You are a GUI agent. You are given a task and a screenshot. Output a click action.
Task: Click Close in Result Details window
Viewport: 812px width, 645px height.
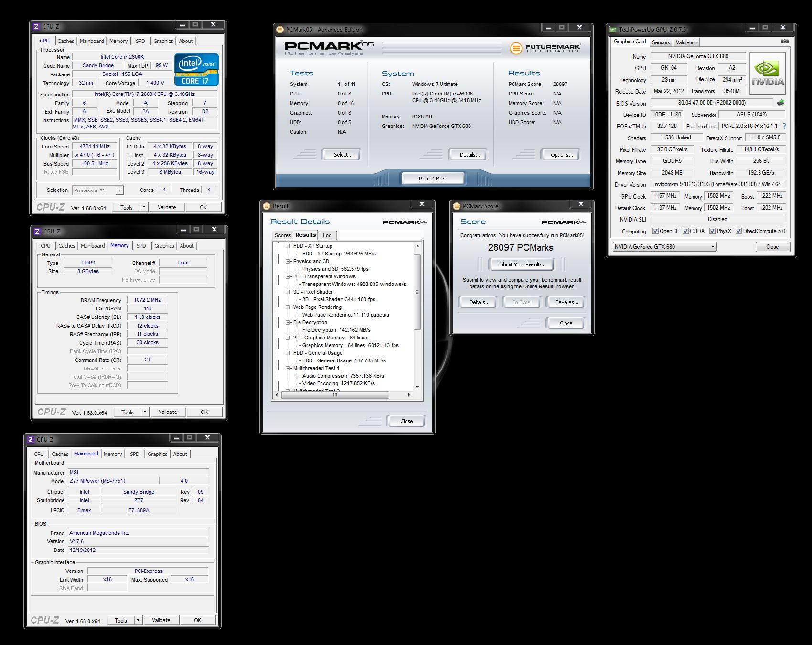(x=406, y=421)
